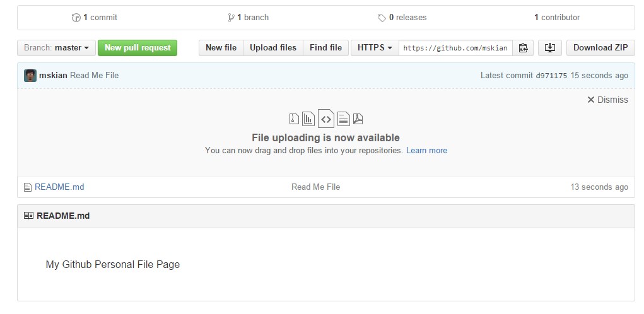Viewport: 644px width, 314px height.
Task: Click the Download ZIP button
Action: click(600, 48)
